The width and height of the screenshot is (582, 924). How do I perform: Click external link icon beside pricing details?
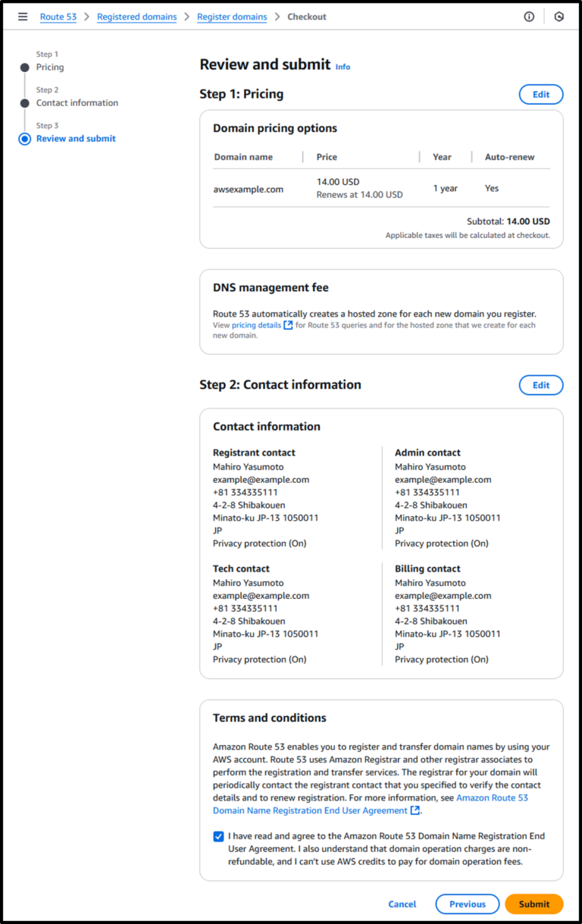click(x=289, y=324)
